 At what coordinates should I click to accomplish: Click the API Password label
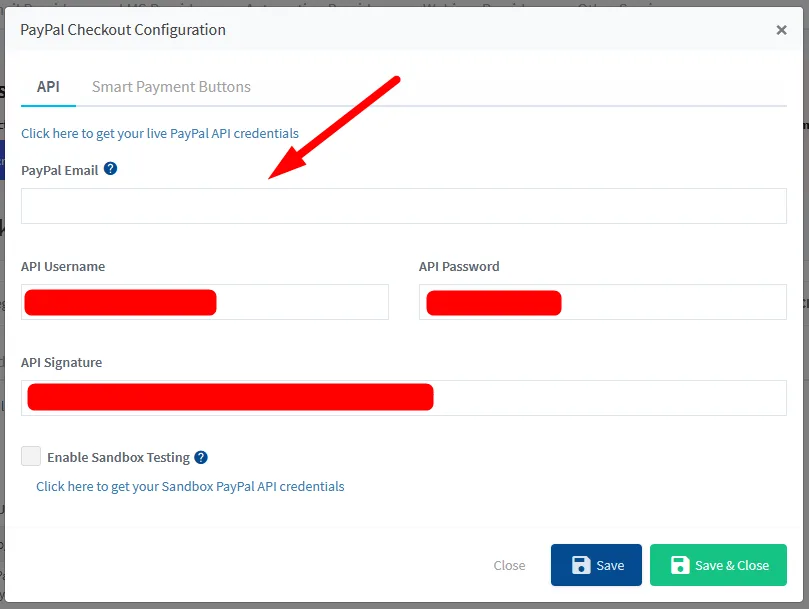tap(459, 266)
